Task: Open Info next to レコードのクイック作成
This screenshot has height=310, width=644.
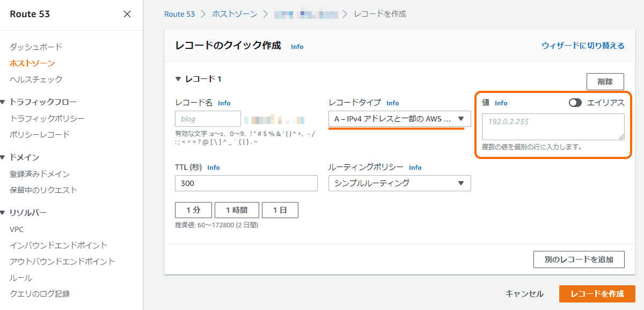Action: (297, 47)
